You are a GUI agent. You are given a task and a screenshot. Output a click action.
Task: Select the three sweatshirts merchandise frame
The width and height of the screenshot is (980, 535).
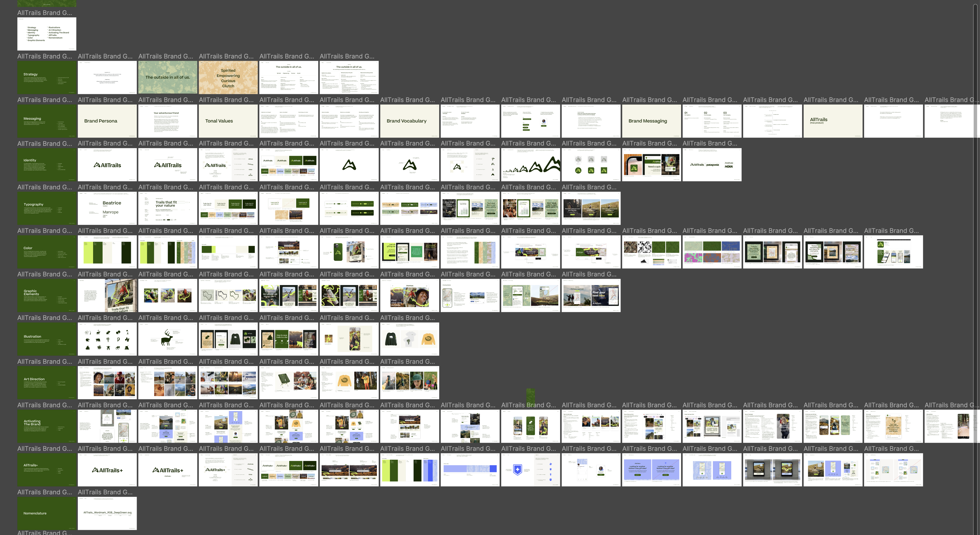(409, 339)
